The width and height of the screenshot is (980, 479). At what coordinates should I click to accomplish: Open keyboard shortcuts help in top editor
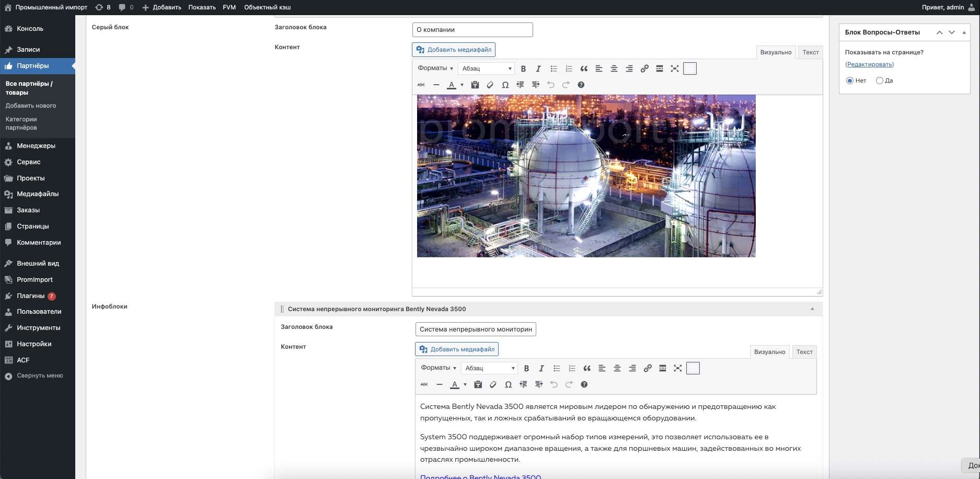click(581, 85)
